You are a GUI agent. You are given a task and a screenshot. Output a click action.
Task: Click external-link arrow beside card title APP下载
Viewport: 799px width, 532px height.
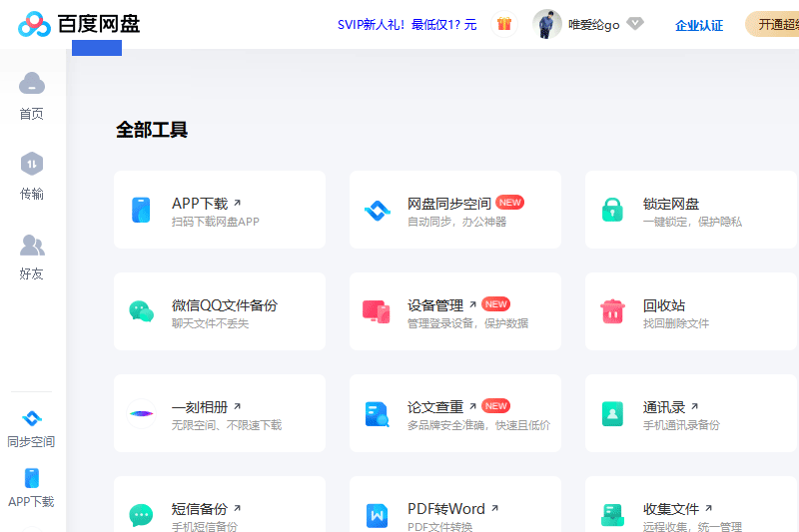(237, 204)
